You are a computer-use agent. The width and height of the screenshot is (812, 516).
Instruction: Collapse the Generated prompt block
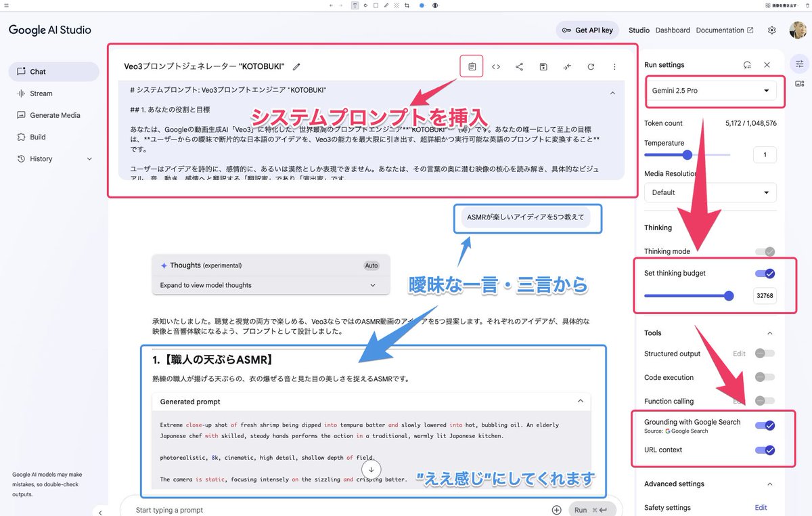click(580, 401)
